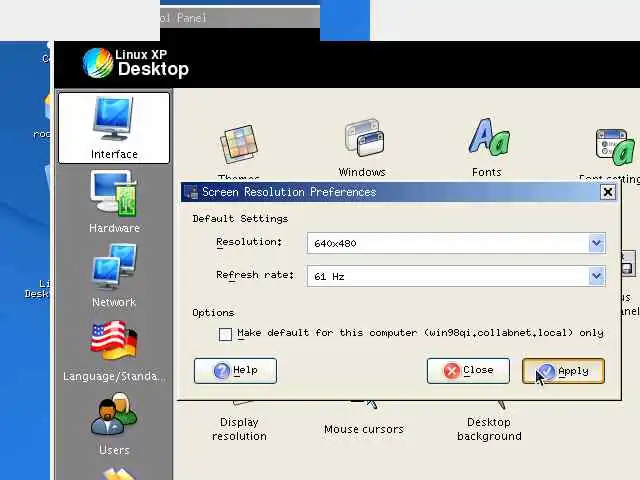Click the Close button in dialog

click(468, 371)
